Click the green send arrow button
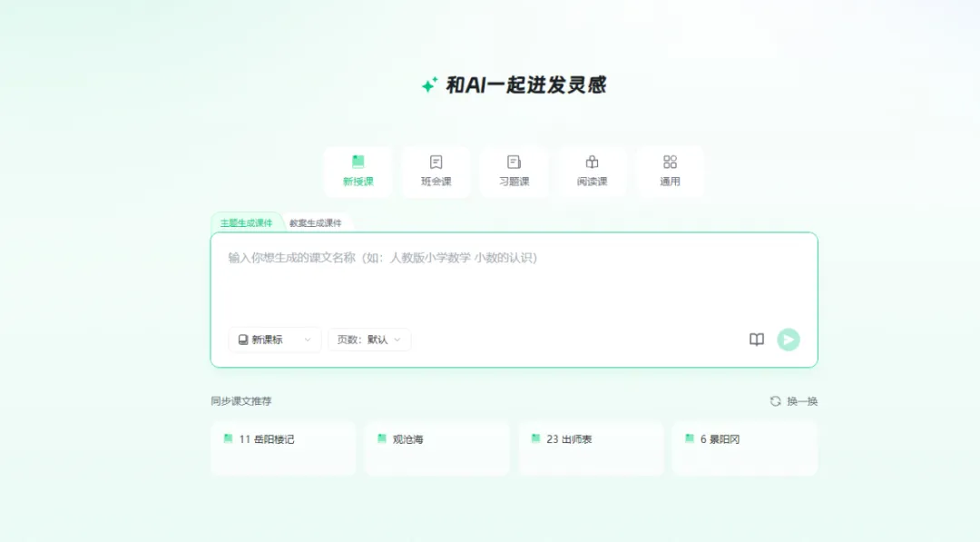980x542 pixels. pyautogui.click(x=789, y=340)
